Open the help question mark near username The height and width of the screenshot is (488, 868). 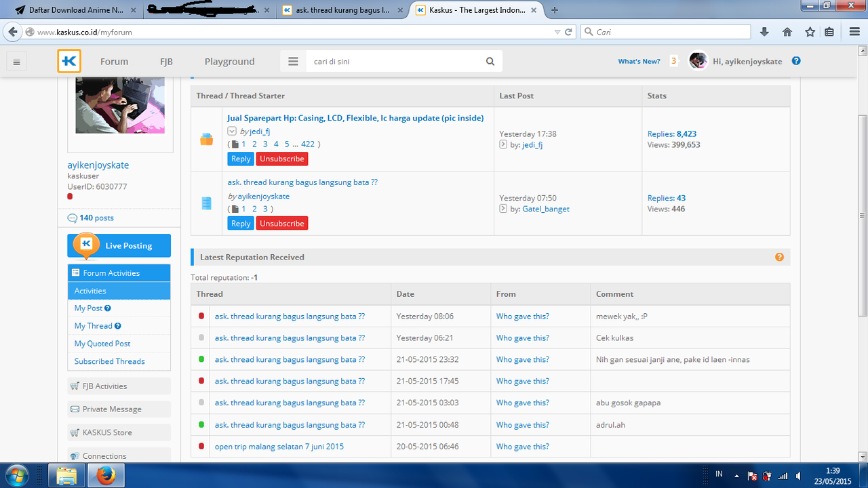[x=796, y=60]
